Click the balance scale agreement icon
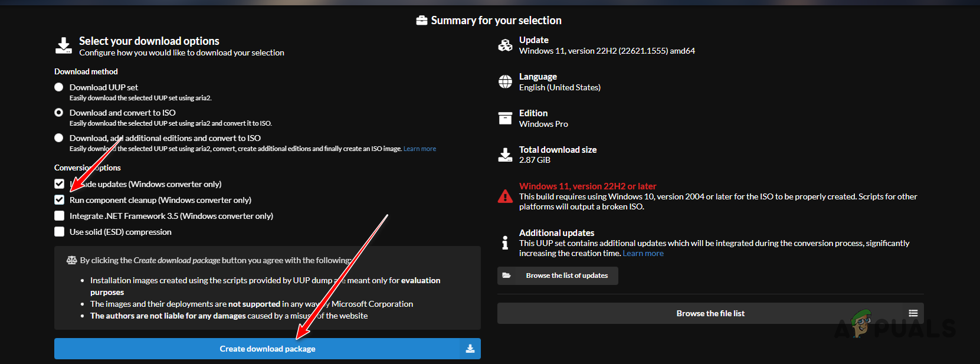This screenshot has width=980, height=364. pos(72,260)
